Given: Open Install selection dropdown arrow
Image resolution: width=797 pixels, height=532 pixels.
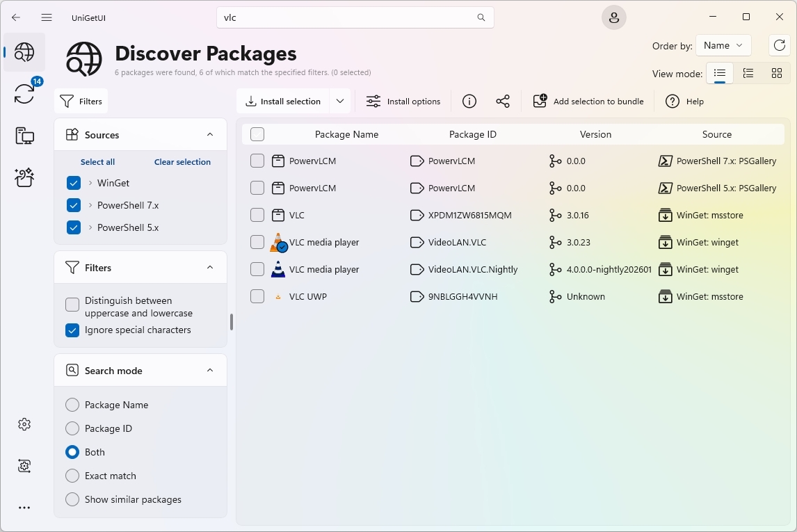Looking at the screenshot, I should tap(340, 102).
